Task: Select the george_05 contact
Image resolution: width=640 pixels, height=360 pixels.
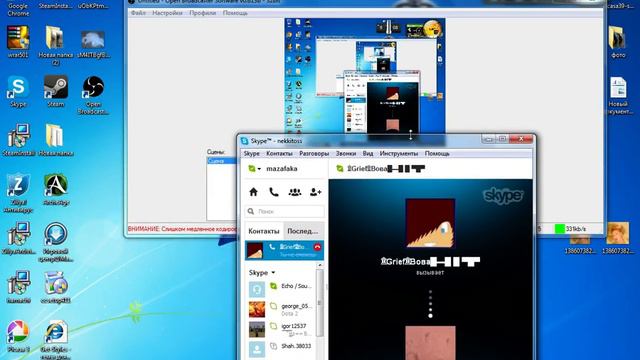Action: click(281, 309)
